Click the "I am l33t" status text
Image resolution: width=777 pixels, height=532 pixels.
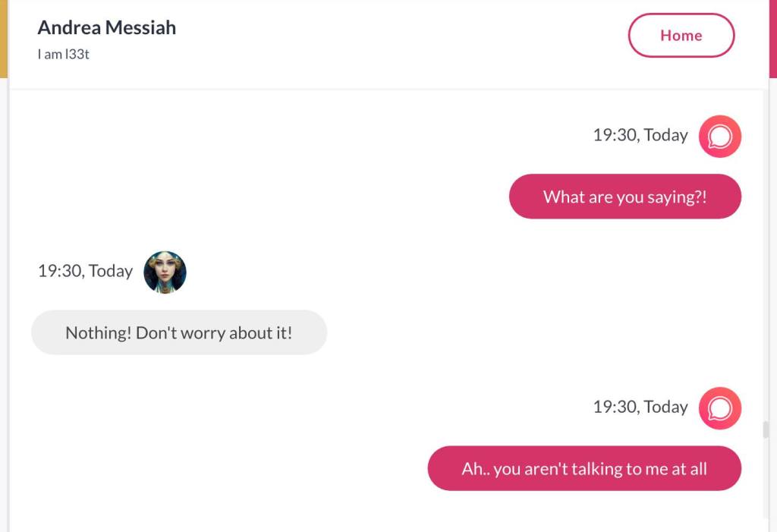click(64, 55)
